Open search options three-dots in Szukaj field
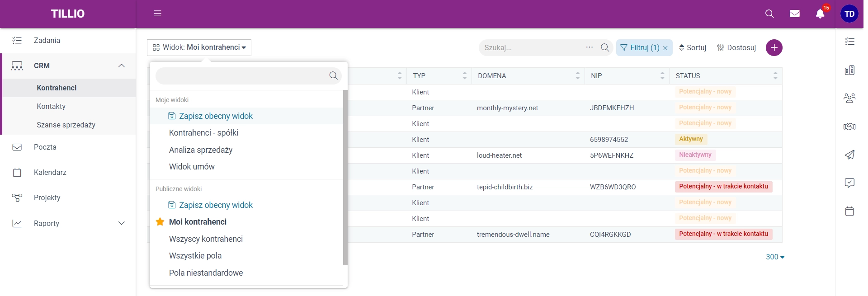This screenshot has height=296, width=868. (x=590, y=47)
